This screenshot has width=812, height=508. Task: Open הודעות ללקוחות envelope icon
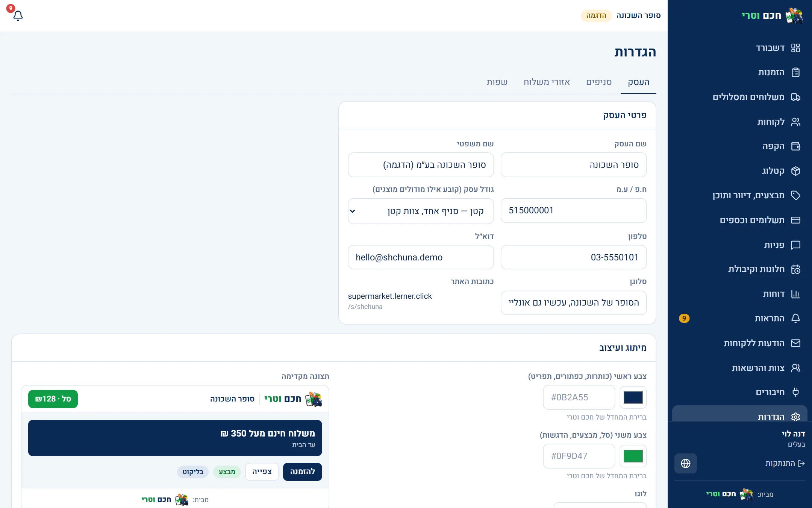(x=795, y=343)
